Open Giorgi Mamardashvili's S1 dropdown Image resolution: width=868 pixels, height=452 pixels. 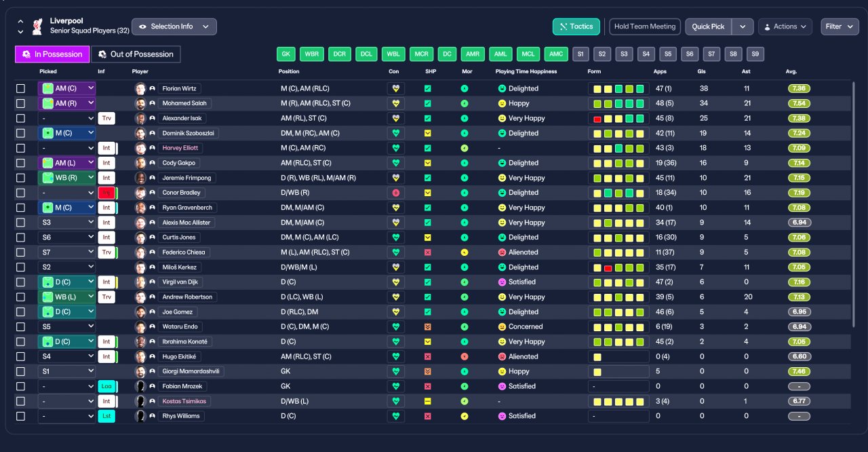tap(66, 371)
